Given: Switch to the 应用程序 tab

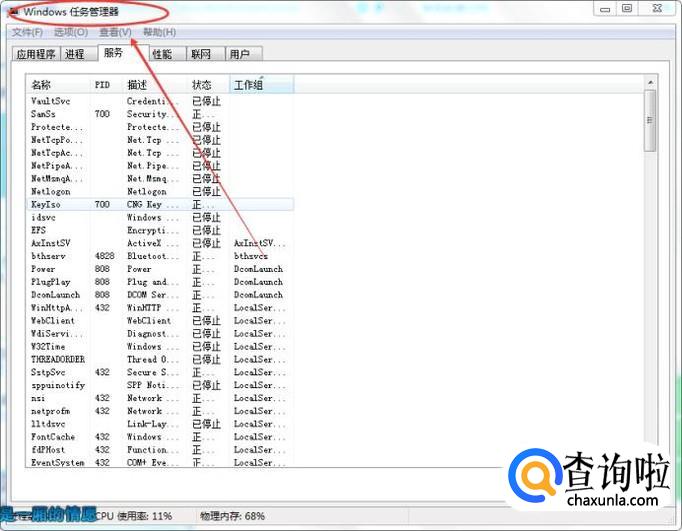Looking at the screenshot, I should point(36,54).
